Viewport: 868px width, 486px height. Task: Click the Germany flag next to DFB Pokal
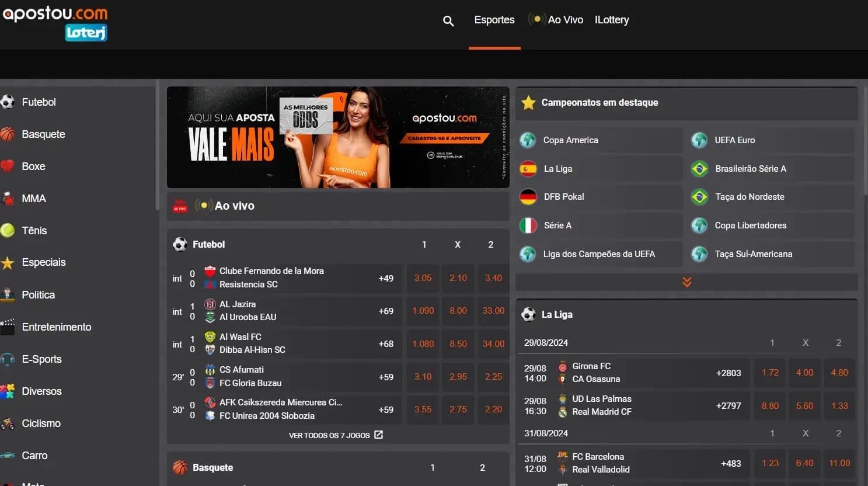528,197
